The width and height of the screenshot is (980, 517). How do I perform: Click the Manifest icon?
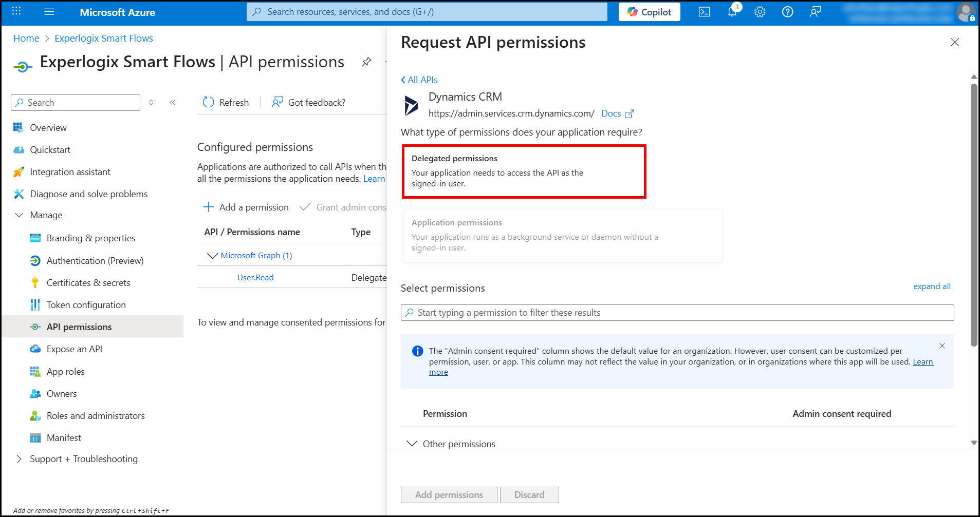35,438
